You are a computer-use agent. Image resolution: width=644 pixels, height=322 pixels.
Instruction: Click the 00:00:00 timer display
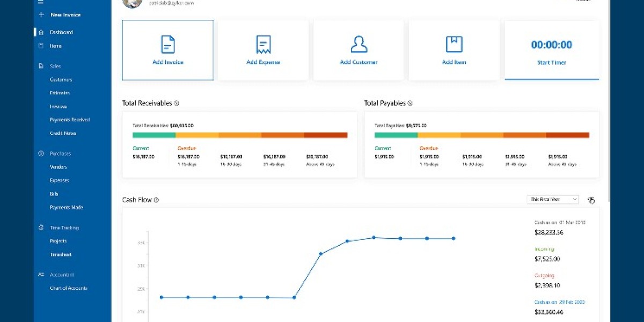click(x=552, y=45)
